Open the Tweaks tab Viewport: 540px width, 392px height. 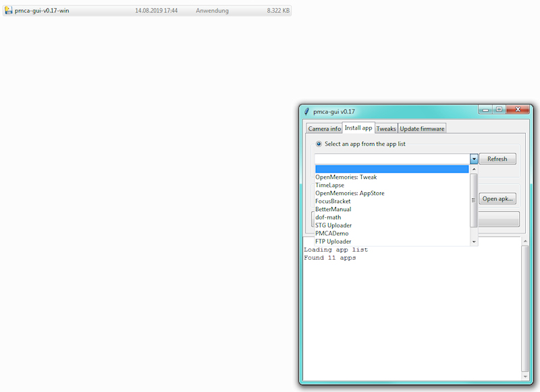(386, 129)
